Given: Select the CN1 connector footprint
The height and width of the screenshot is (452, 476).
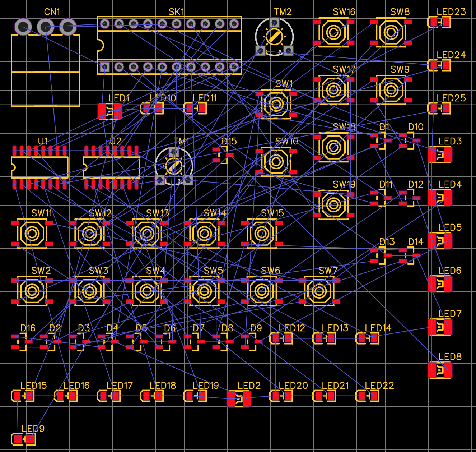Looking at the screenshot, I should tap(46, 62).
